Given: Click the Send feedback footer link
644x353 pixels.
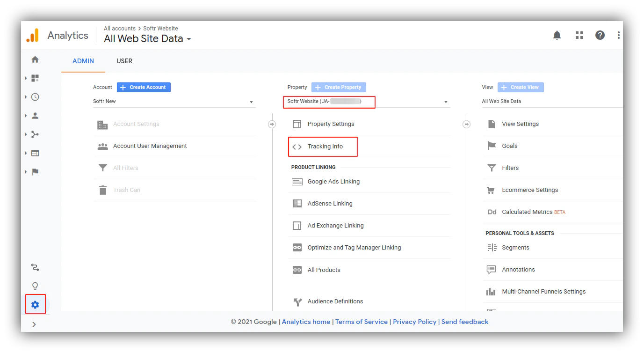Looking at the screenshot, I should tap(465, 322).
